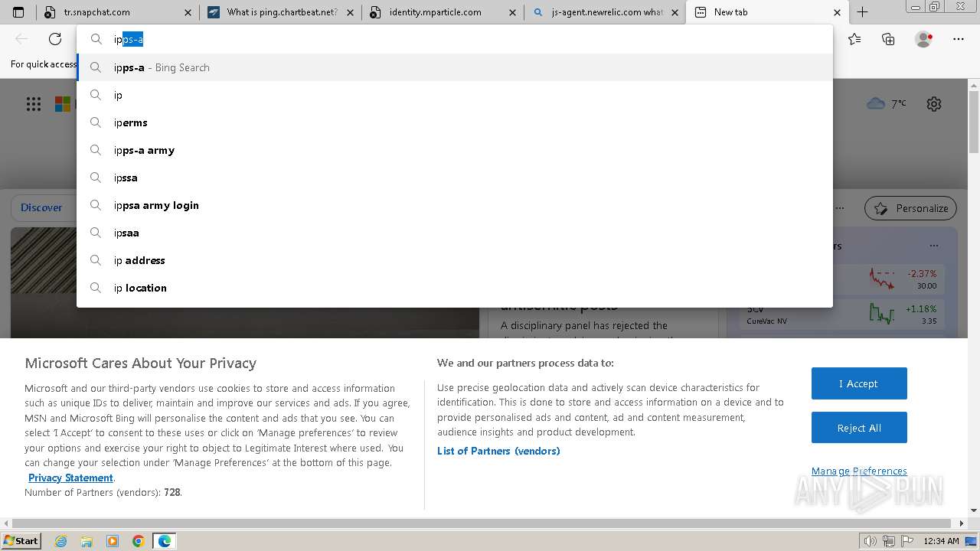
Task: Open Personalize feed button
Action: pos(911,208)
